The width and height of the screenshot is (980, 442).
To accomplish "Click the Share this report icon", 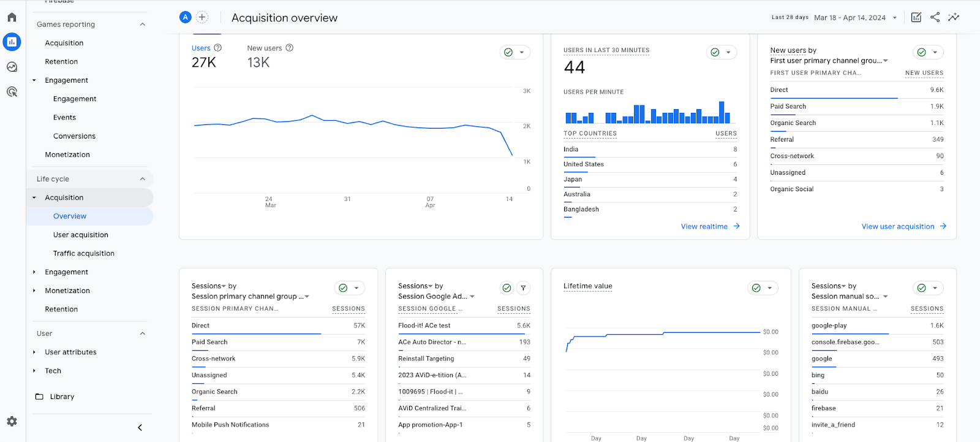I will [x=935, y=17].
